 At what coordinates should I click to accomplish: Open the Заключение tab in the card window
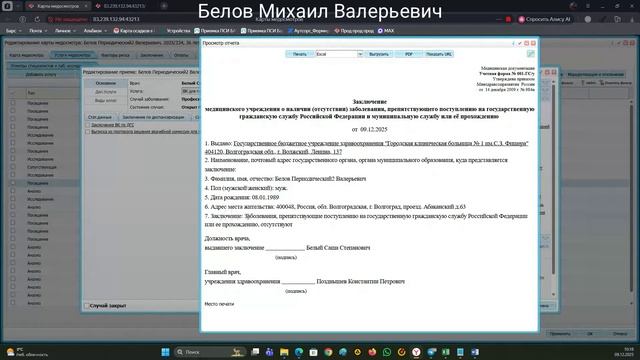[x=152, y=55]
